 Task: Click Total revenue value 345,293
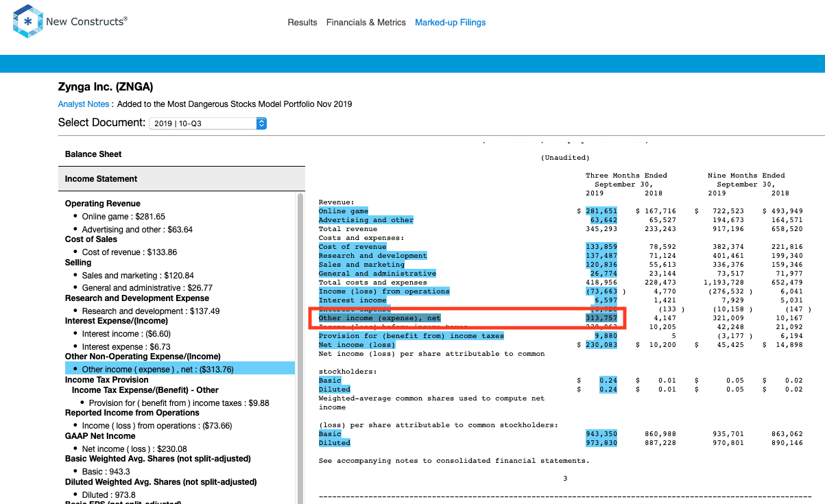pyautogui.click(x=601, y=229)
